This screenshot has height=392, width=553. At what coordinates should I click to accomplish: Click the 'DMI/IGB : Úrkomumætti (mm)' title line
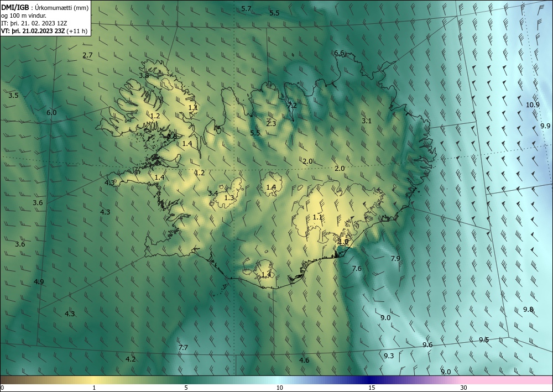(45, 7)
